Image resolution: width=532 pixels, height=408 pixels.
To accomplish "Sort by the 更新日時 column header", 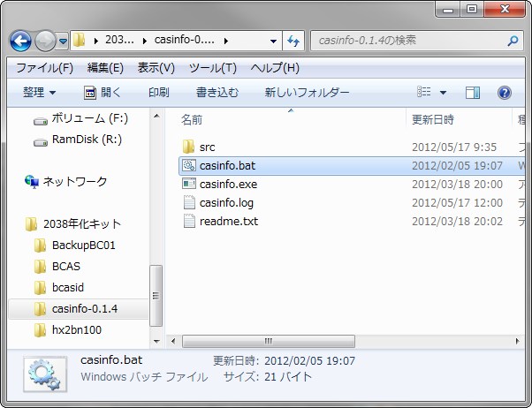I will click(x=433, y=118).
